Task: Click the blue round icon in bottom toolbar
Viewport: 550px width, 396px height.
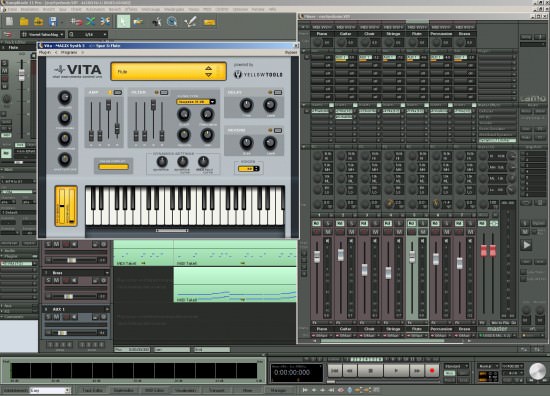Action: (x=349, y=390)
